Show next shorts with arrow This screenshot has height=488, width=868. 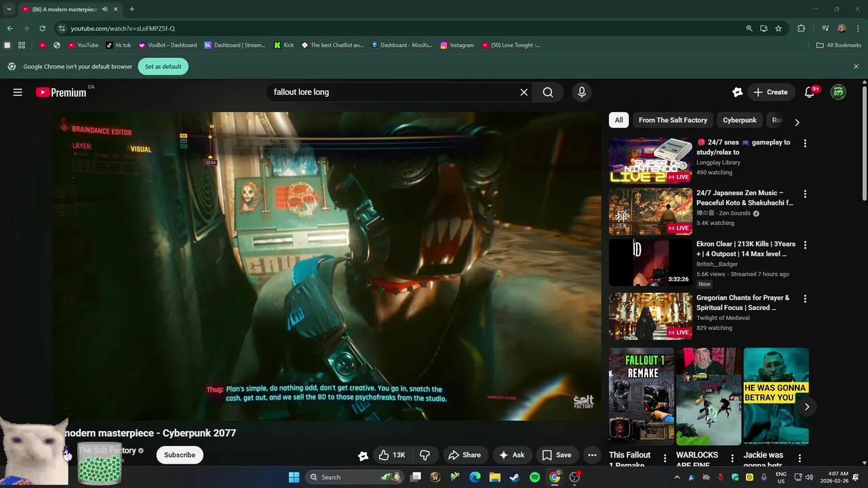807,407
